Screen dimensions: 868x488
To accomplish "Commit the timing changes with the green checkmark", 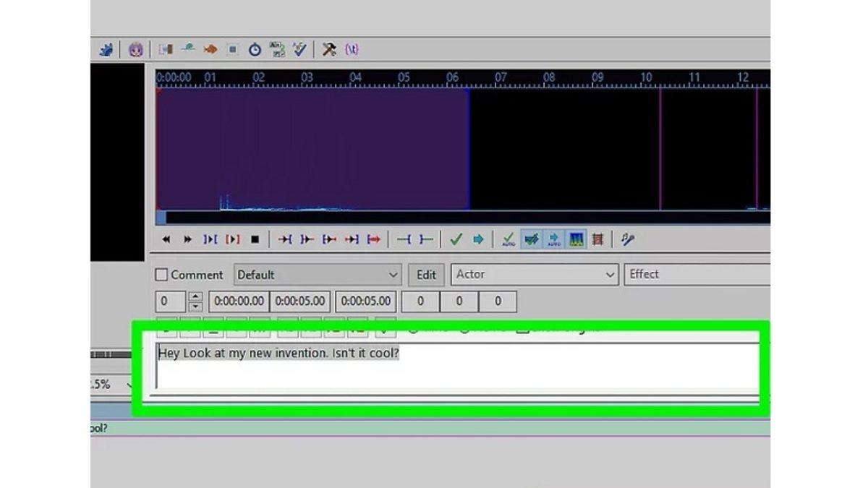I will (x=456, y=239).
